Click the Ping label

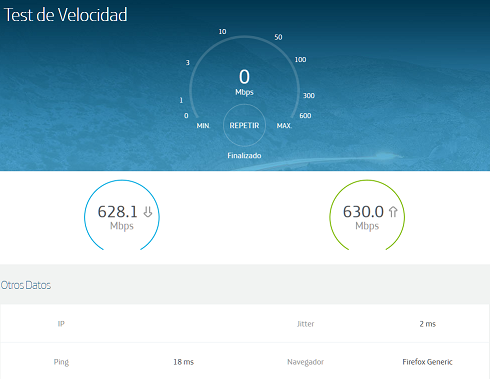tap(61, 362)
